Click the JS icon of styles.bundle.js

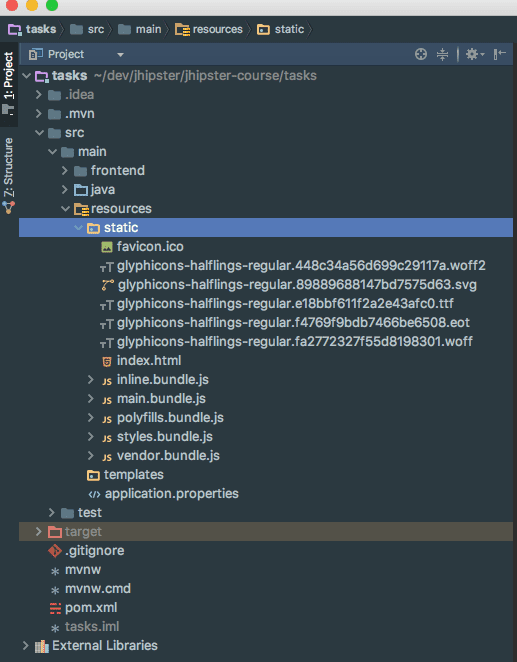tap(107, 438)
